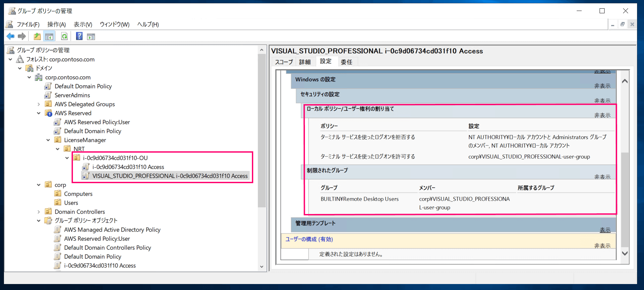Click the root Group Policy Management console icon
The image size is (644, 290).
coord(11,50)
